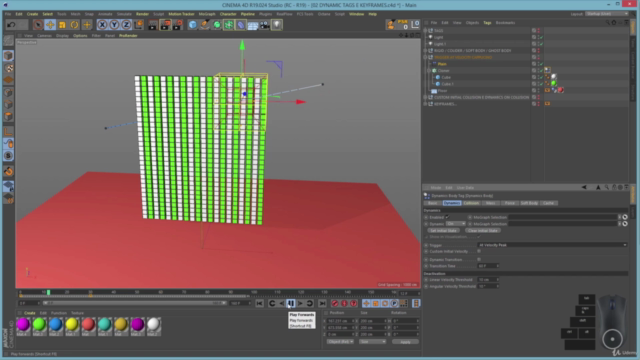The image size is (640, 360).
Task: Toggle the Enabled checkbox in Dynamics
Action: click(447, 217)
